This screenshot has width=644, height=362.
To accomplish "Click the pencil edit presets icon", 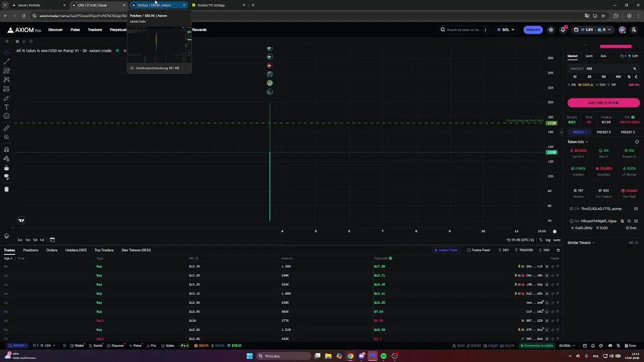I will click(636, 77).
